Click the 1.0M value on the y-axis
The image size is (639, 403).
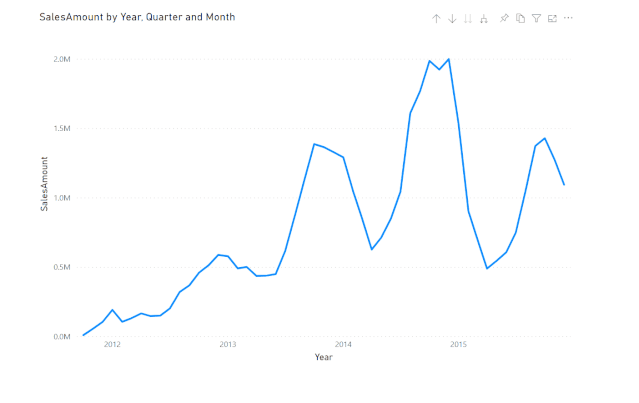coord(61,198)
